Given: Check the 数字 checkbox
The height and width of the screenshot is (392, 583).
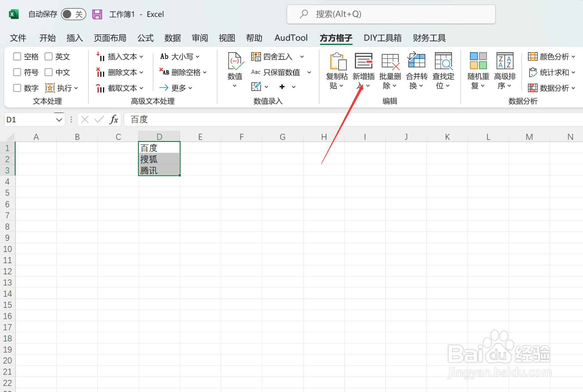Looking at the screenshot, I should click(17, 88).
